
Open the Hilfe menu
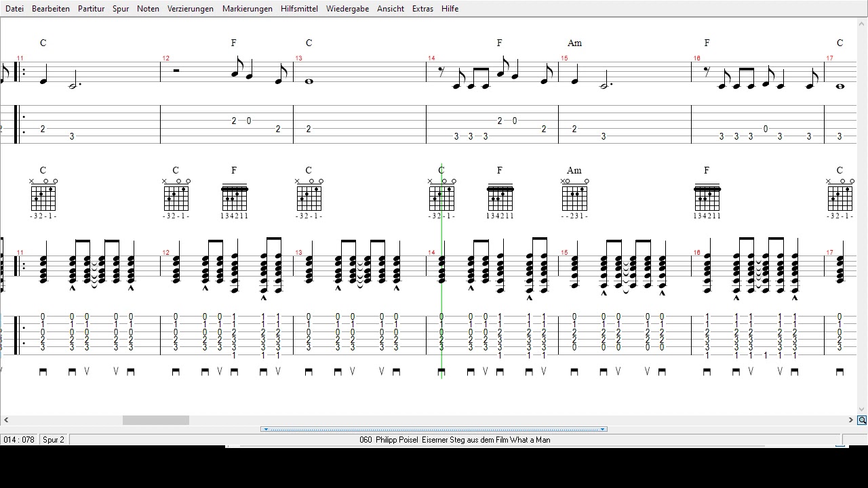point(450,9)
